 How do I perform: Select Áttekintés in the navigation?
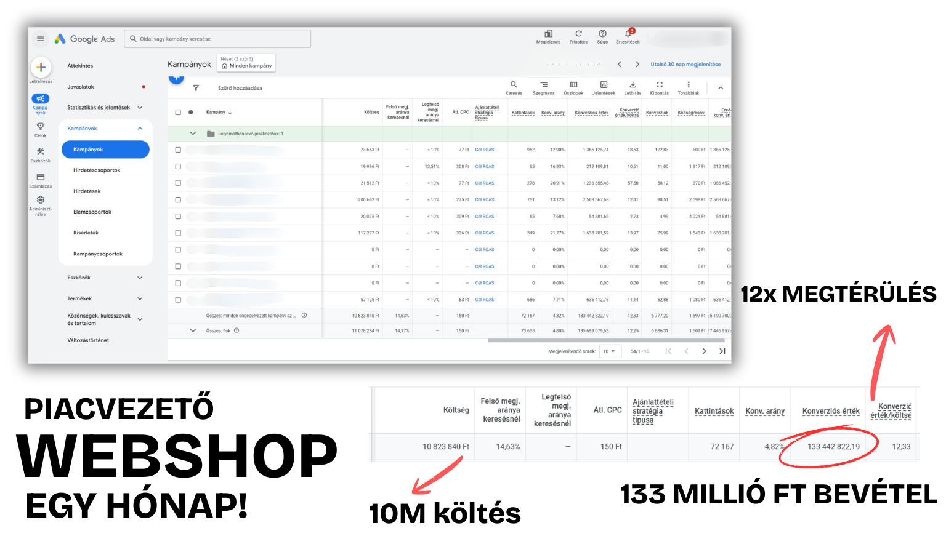pyautogui.click(x=80, y=66)
